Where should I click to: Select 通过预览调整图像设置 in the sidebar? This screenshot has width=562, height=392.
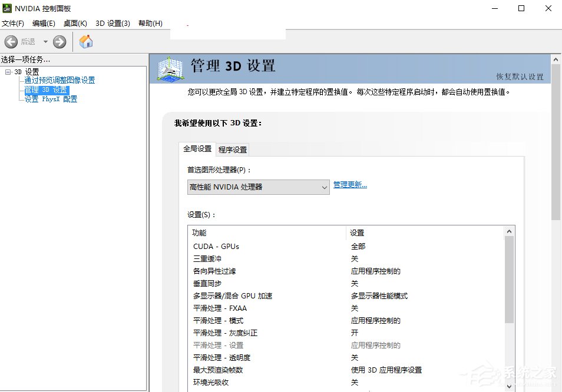point(58,80)
